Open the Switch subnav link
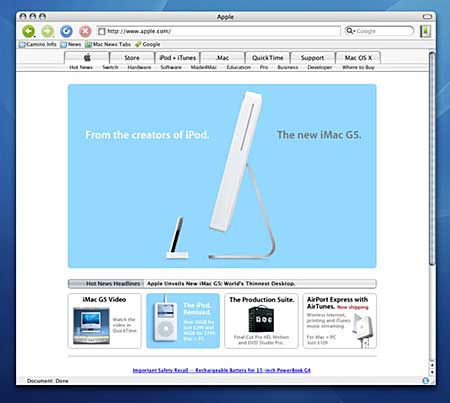The height and width of the screenshot is (403, 450). coord(110,67)
